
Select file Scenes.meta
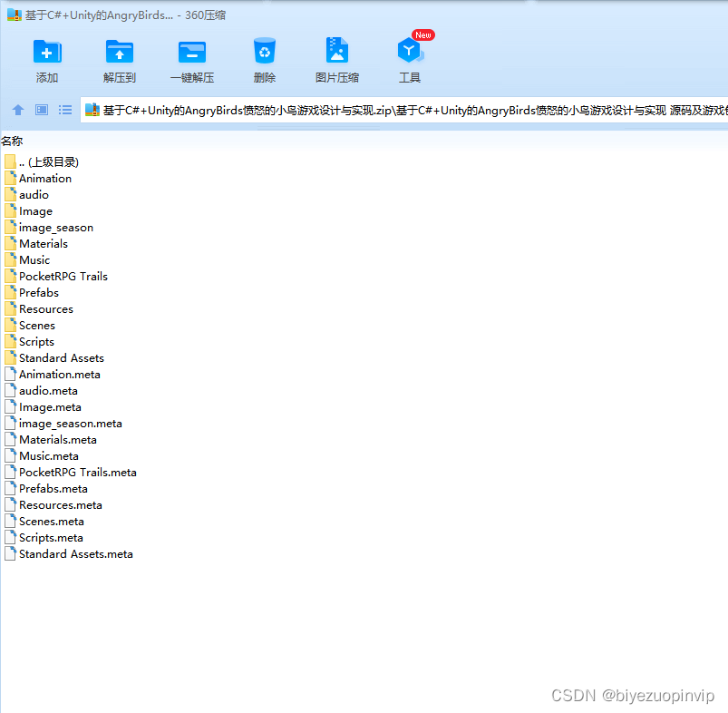coord(44,522)
